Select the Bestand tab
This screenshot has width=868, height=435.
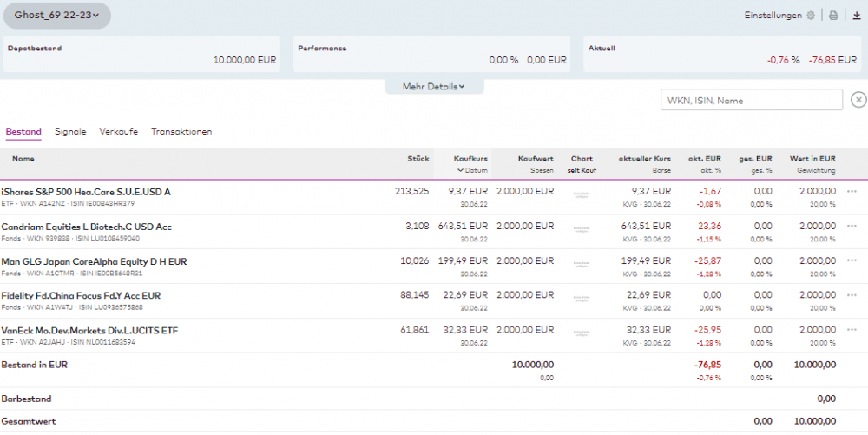tap(23, 132)
